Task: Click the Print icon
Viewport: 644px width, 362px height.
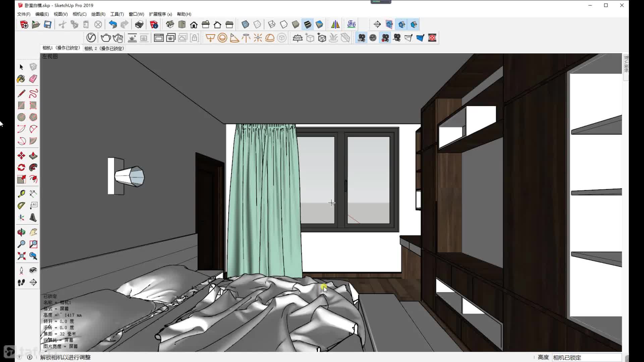Action: [x=139, y=24]
